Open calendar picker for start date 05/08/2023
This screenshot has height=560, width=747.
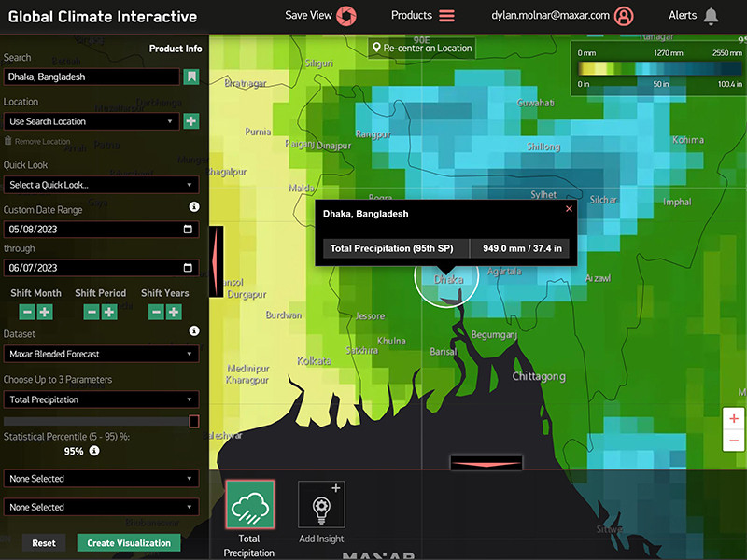tap(188, 229)
